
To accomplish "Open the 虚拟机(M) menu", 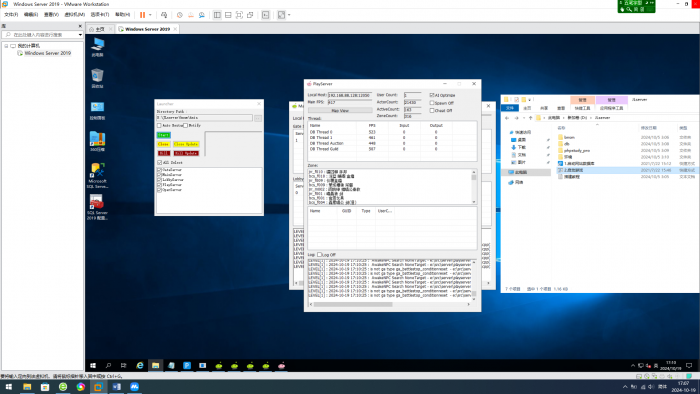I will (75, 15).
